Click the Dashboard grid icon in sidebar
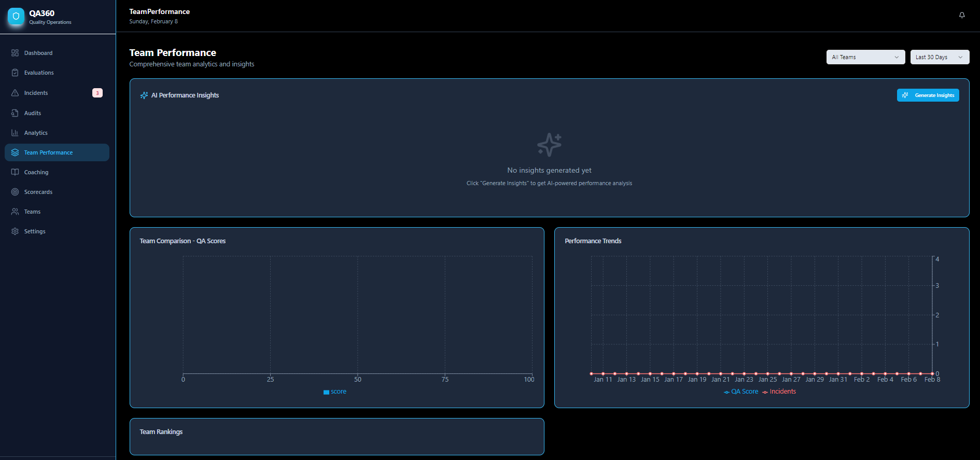The height and width of the screenshot is (460, 980). (x=15, y=53)
